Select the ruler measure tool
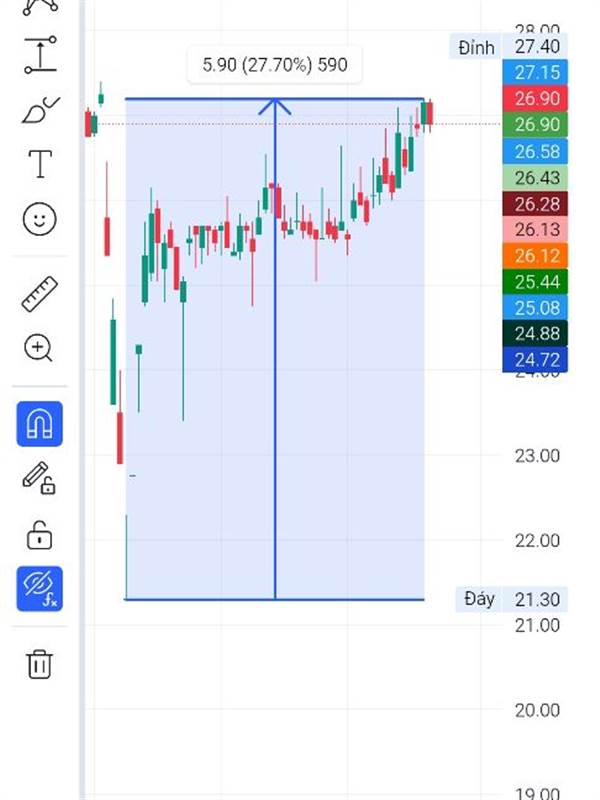This screenshot has height=800, width=600. [39, 293]
